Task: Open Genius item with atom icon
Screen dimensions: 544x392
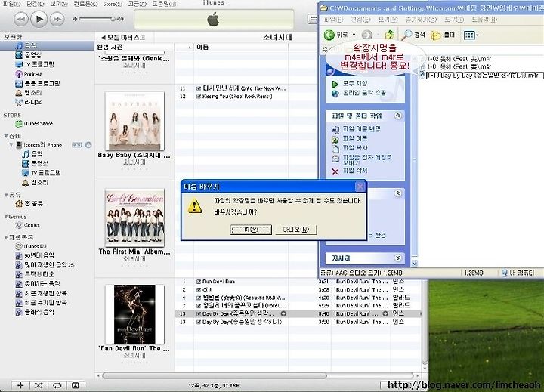Action: [x=32, y=225]
